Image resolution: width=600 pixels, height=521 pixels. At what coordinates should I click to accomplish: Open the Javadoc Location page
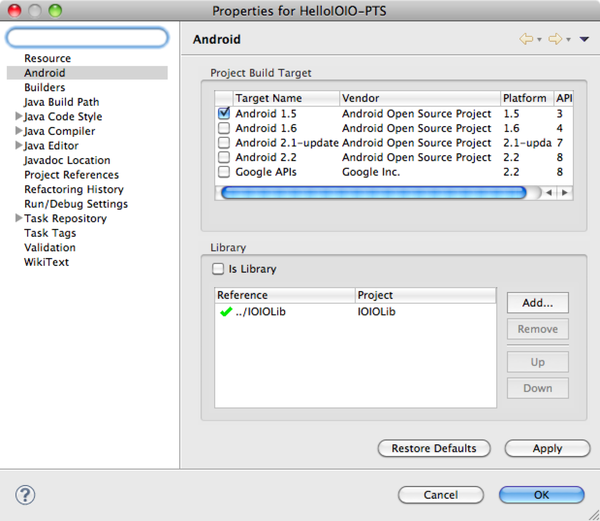coord(67,160)
